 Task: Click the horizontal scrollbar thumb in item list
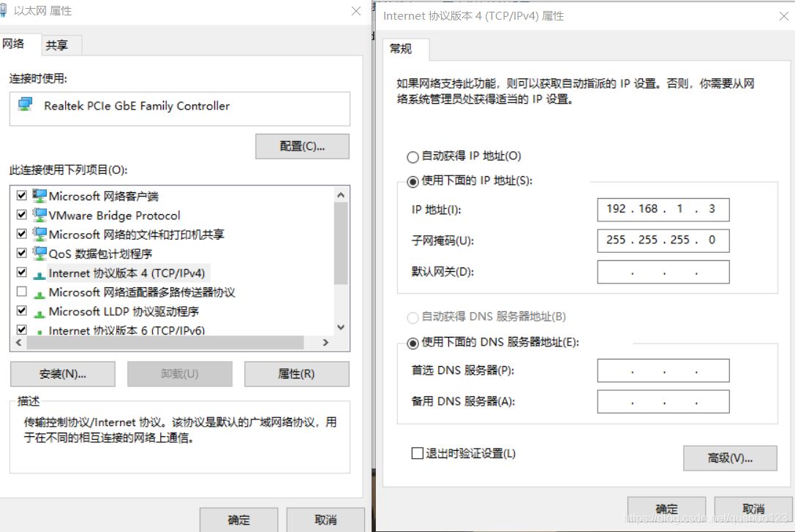[x=165, y=343]
